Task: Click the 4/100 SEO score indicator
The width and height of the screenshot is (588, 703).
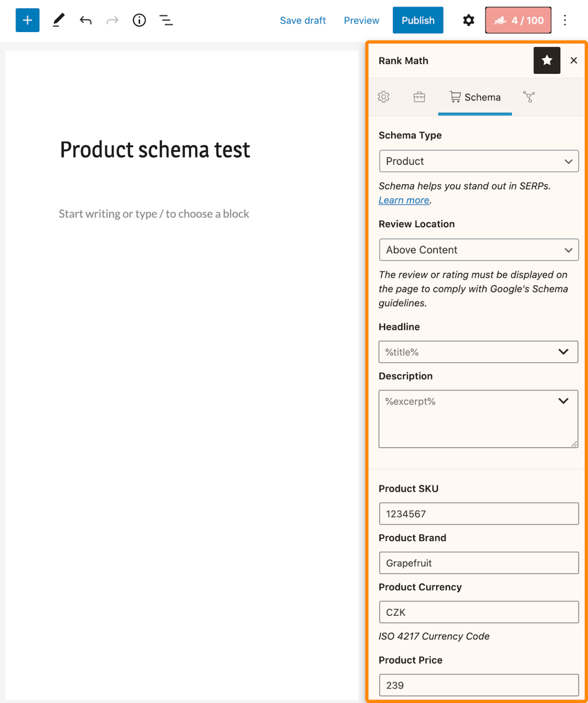Action: coord(518,20)
